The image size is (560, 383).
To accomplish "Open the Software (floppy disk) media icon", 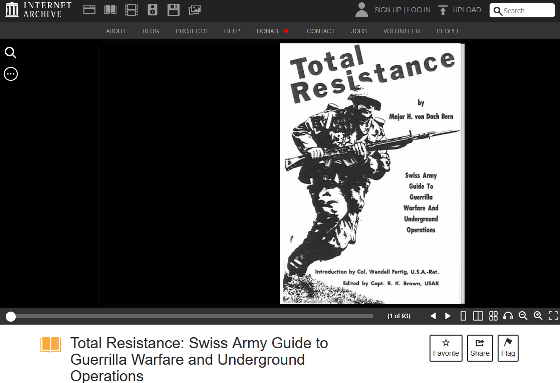I will [x=174, y=10].
